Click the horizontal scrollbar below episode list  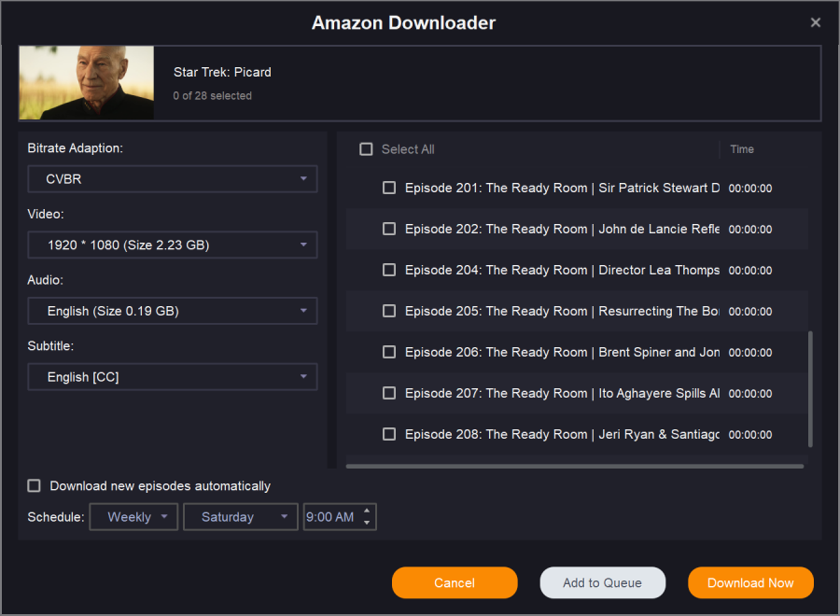575,466
